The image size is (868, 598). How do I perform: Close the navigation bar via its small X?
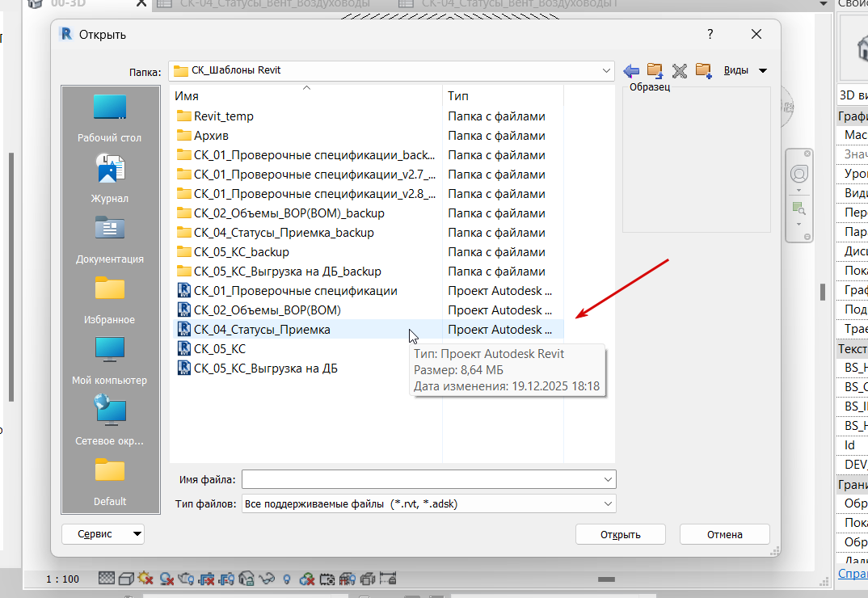coord(807,154)
